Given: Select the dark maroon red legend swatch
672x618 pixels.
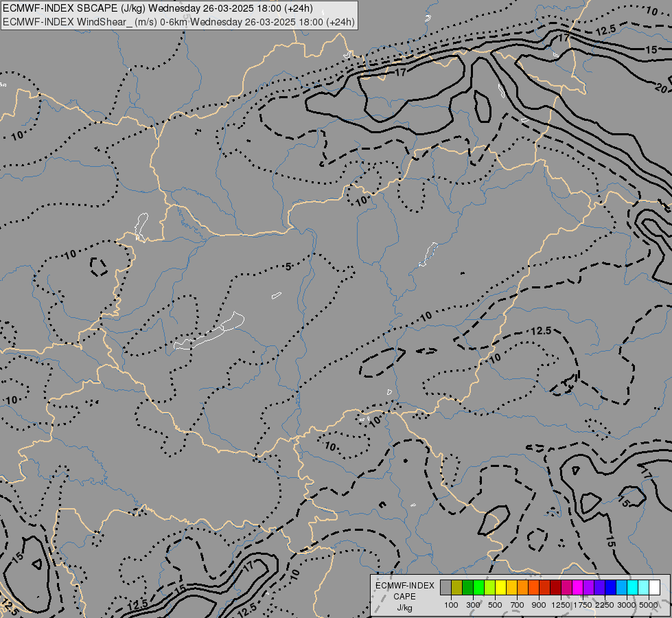Looking at the screenshot, I should tap(555, 588).
